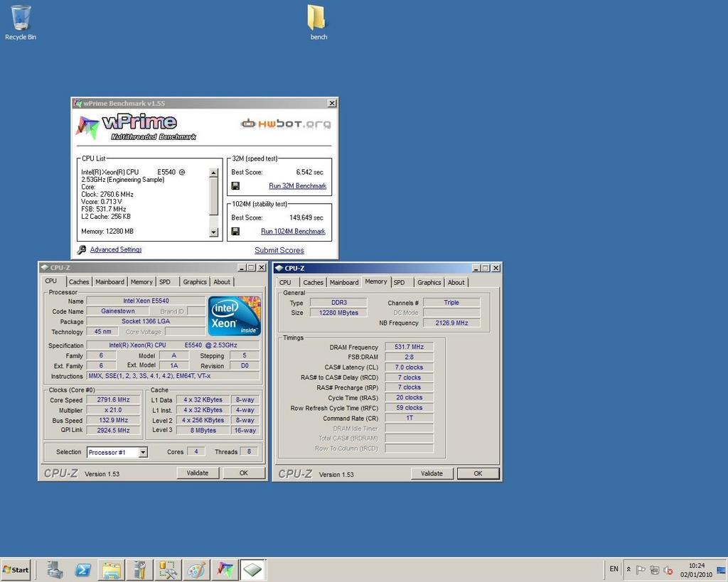Open SPD tab in right CPU-Z window
The height and width of the screenshot is (582, 728).
pyautogui.click(x=400, y=282)
